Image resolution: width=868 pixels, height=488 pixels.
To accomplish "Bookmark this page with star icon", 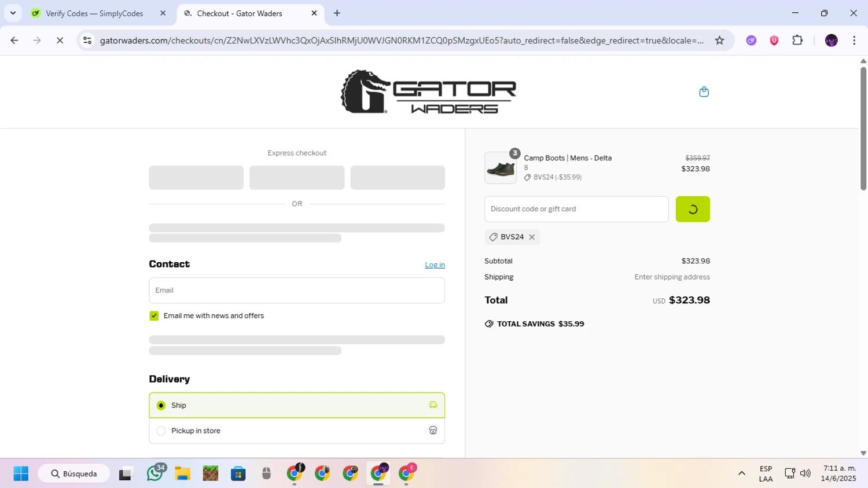I will [x=719, y=41].
